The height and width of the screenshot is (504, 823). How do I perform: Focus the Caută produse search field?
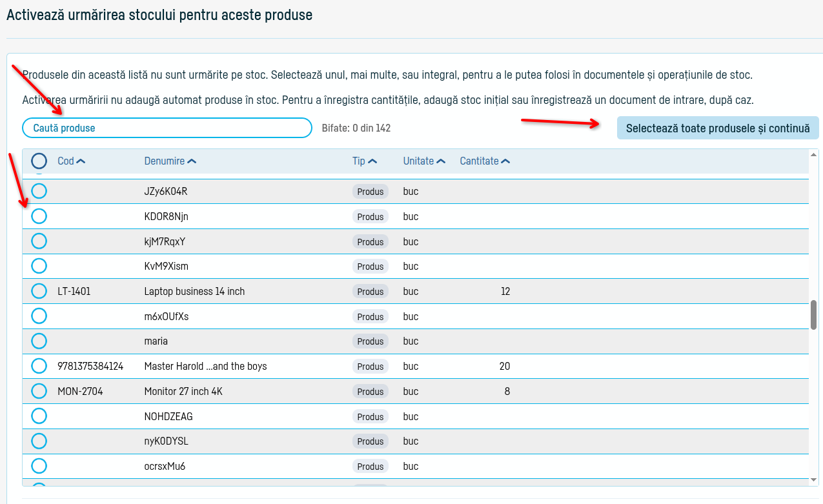tap(167, 128)
